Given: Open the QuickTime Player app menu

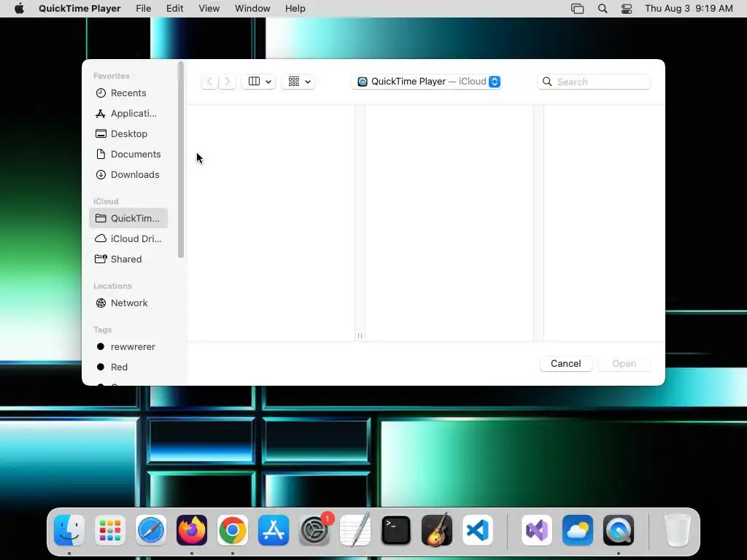Looking at the screenshot, I should [x=80, y=9].
